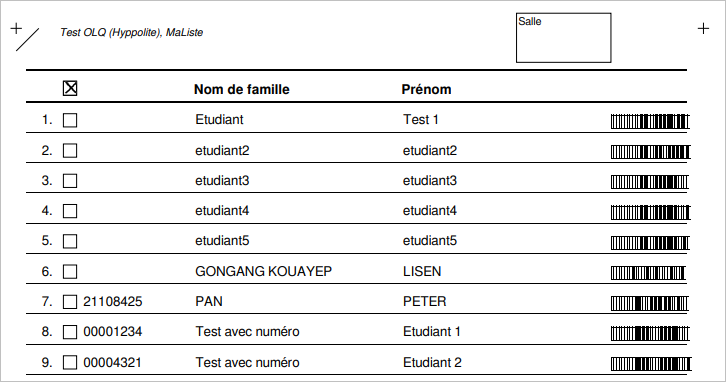Screen dimensions: 726x382
Task: Click the top-left registration cross mark
Action: [16, 28]
